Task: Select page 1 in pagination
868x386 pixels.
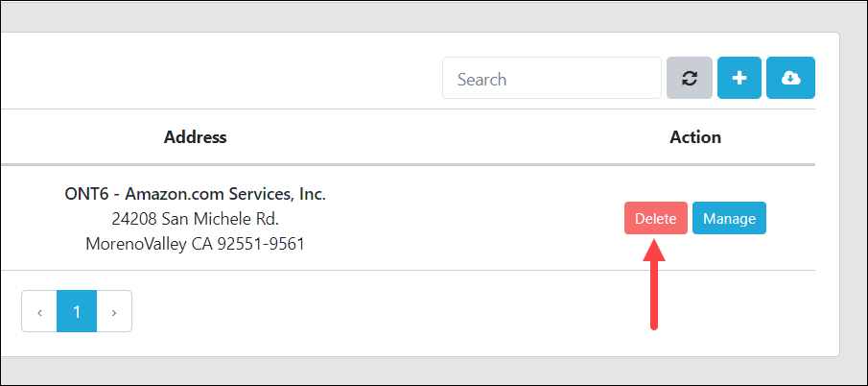Action: (x=77, y=311)
